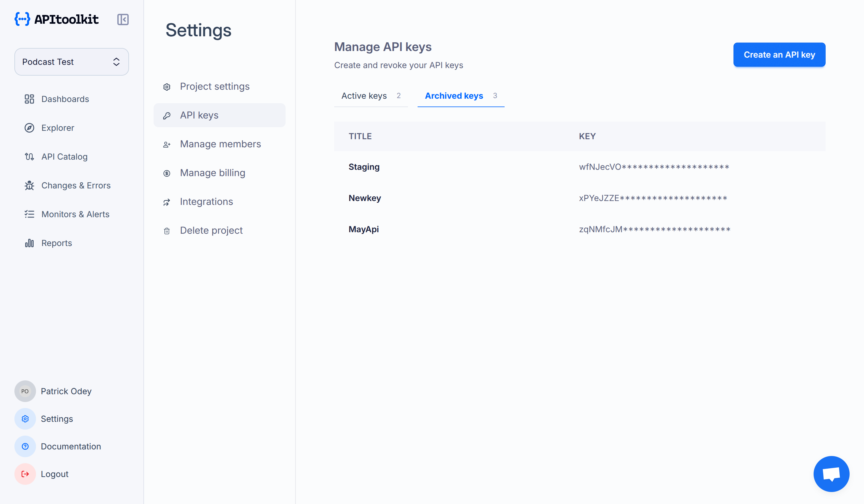Click the Patrick Odey profile avatar
This screenshot has height=504, width=864.
click(x=25, y=391)
